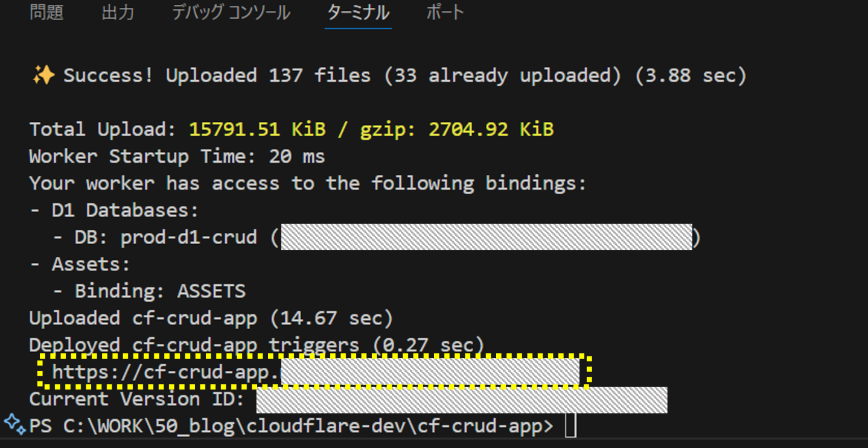Click the sparkles emoji before Success!
This screenshot has height=448, width=868.
pyautogui.click(x=43, y=76)
